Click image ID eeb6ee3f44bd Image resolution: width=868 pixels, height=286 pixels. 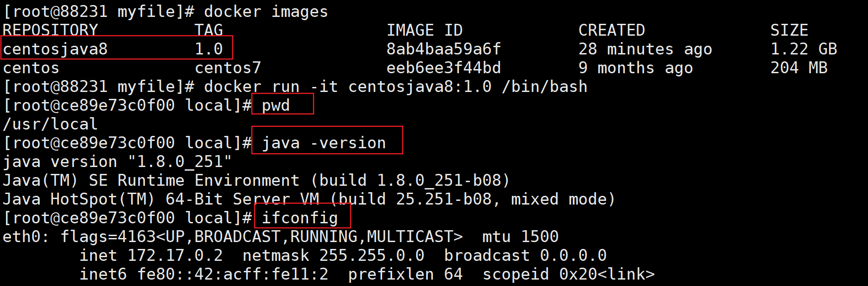443,68
